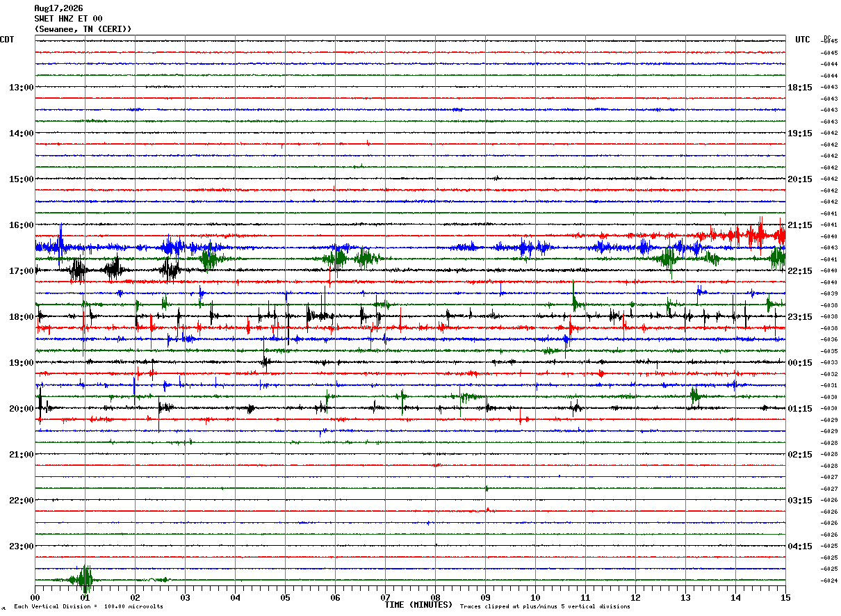This screenshot has height=616, width=841.
Task: Select the SWET HNZ ET 00 station header
Action: click(x=68, y=19)
